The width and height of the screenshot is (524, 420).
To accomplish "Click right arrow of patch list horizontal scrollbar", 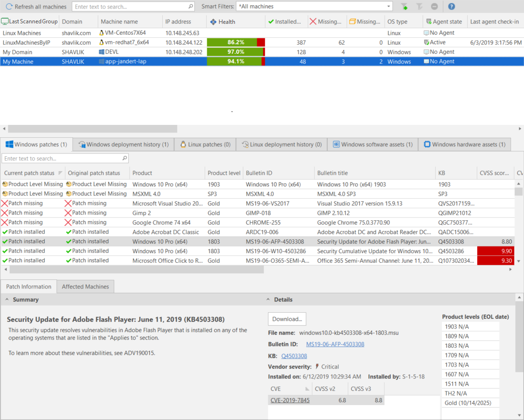I will tap(510, 269).
